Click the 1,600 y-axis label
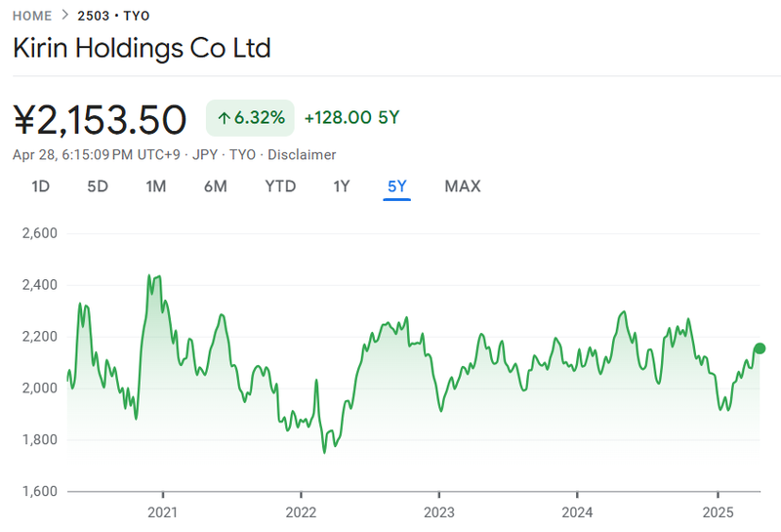781x532 pixels. coord(40,492)
